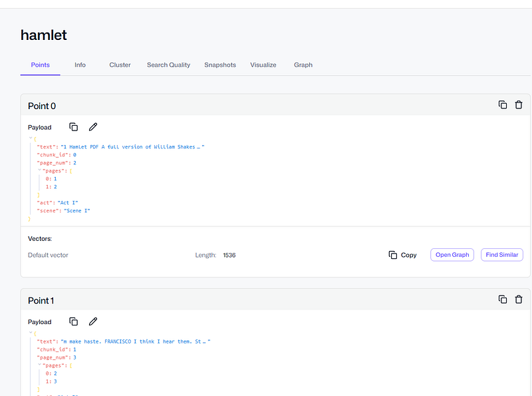Image resolution: width=532 pixels, height=396 pixels.
Task: Click the Length: label beside 1536
Action: 205,255
